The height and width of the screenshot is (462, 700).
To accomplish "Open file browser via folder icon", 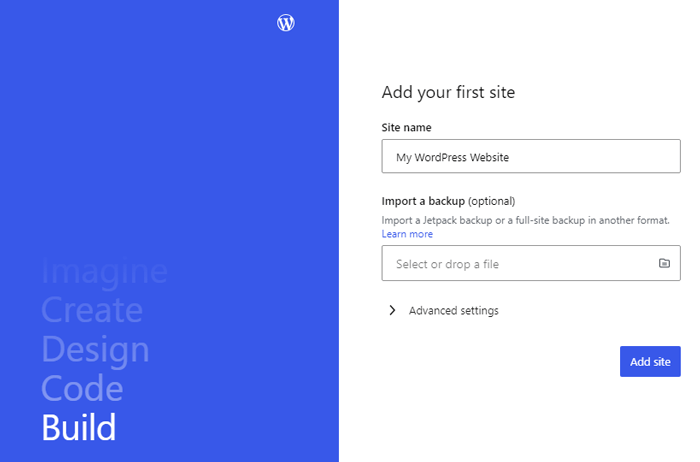I will pos(664,263).
